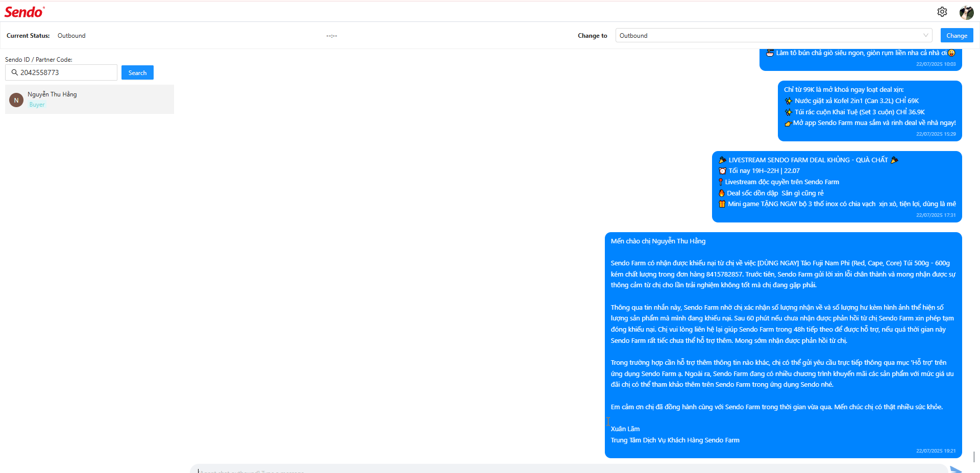Open the Change to status dropdown
980x473 pixels.
pos(774,35)
